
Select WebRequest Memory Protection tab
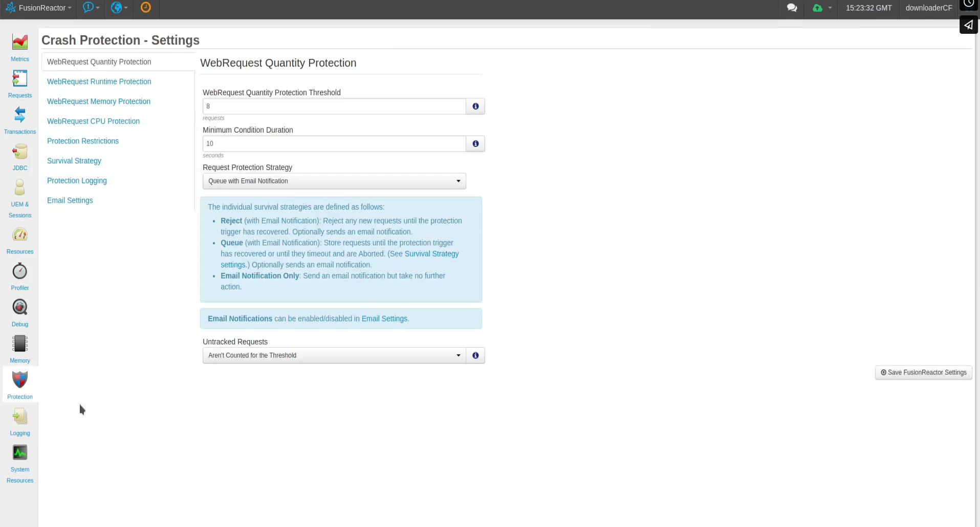tap(99, 101)
